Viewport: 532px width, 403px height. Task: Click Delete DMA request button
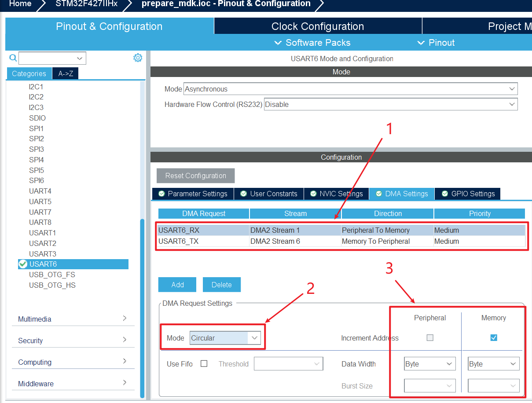[x=222, y=285]
